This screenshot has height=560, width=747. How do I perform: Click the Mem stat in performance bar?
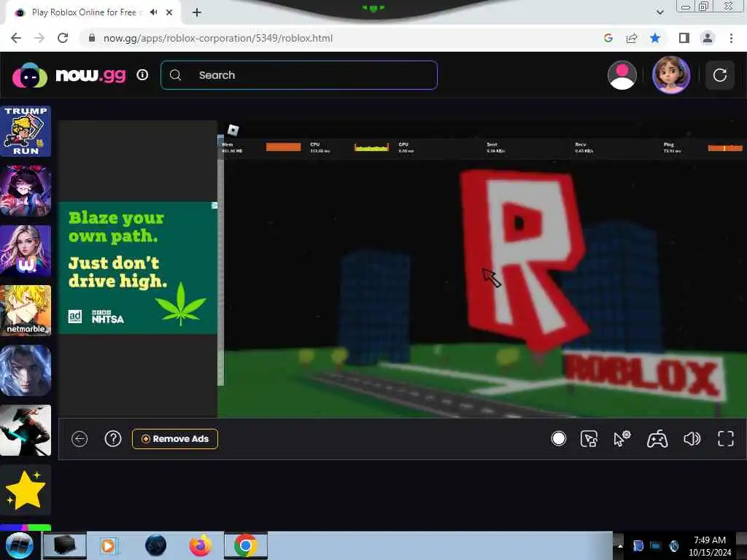click(x=233, y=147)
